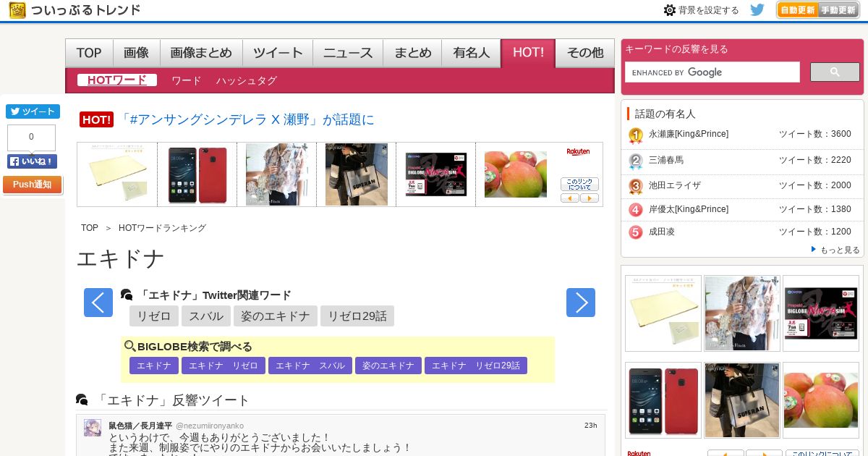Open the mango fruit banner thumbnail
Image resolution: width=868 pixels, height=456 pixels.
[516, 174]
